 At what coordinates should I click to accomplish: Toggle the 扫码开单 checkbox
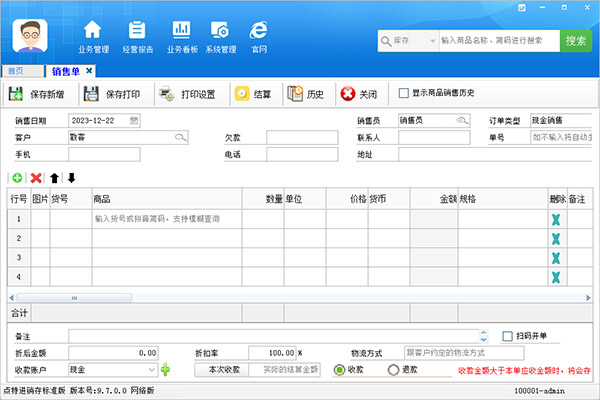[x=508, y=336]
